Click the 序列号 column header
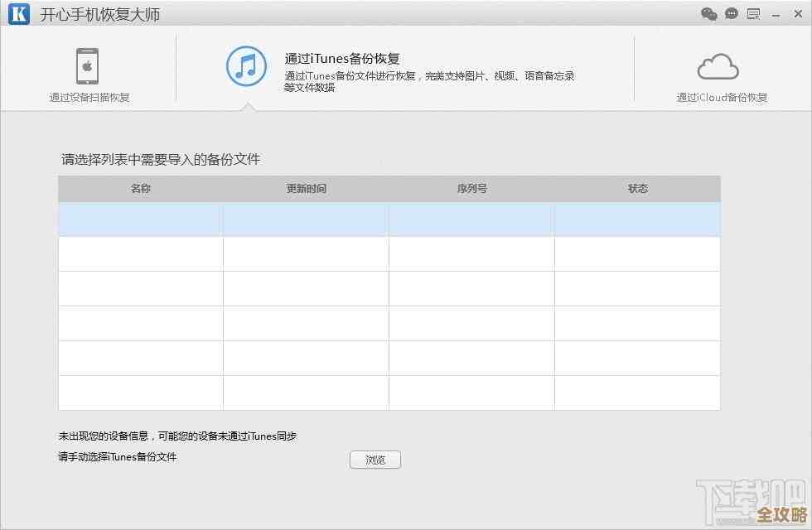 click(x=471, y=189)
